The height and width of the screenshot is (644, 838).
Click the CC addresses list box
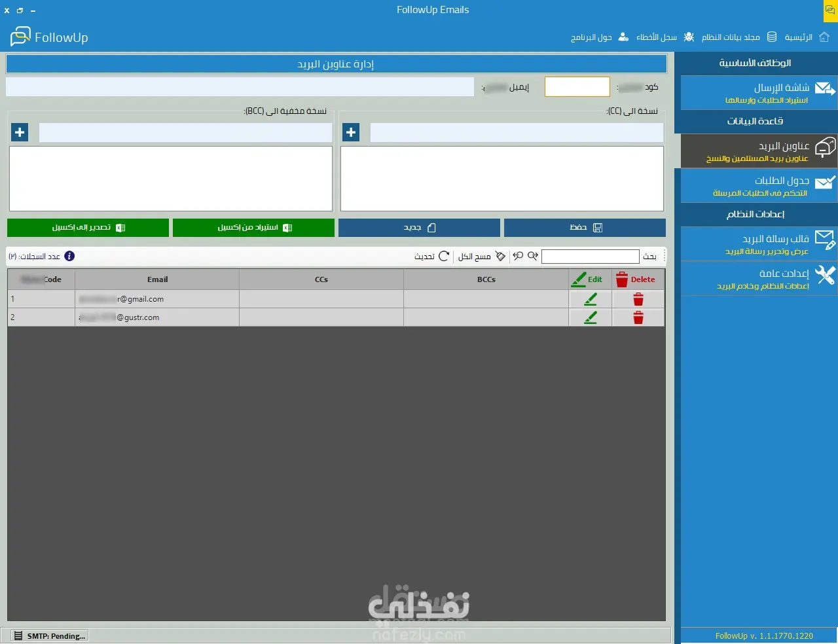[x=502, y=179]
